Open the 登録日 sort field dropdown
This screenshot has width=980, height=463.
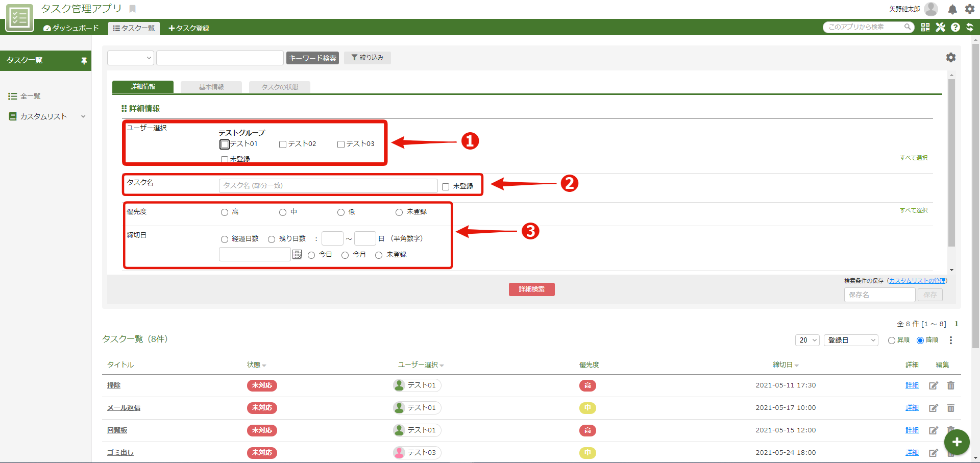[850, 340]
